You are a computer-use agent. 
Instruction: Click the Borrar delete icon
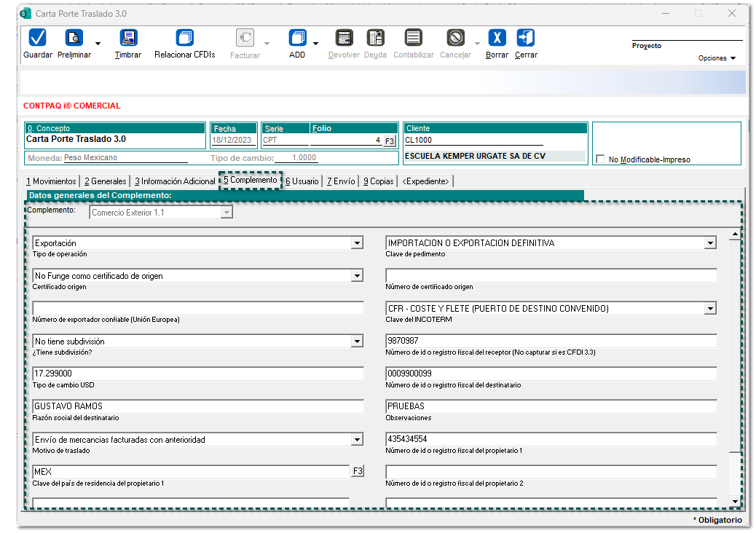tap(497, 39)
